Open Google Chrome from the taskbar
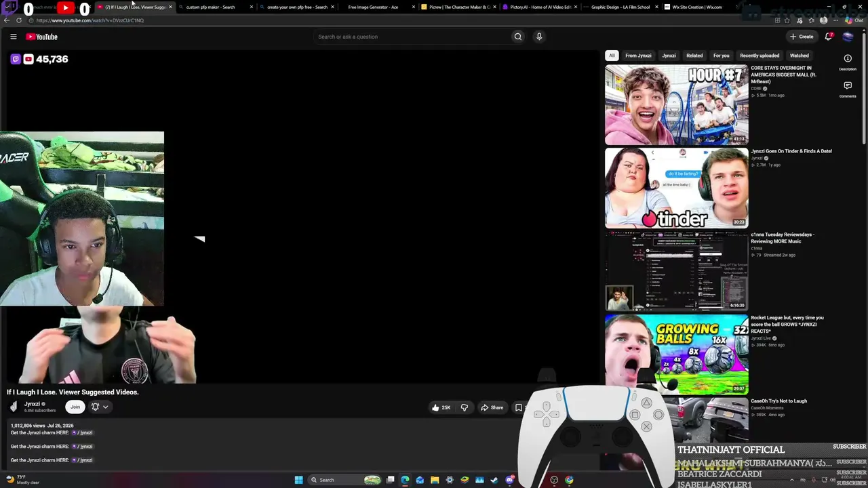 [x=569, y=480]
